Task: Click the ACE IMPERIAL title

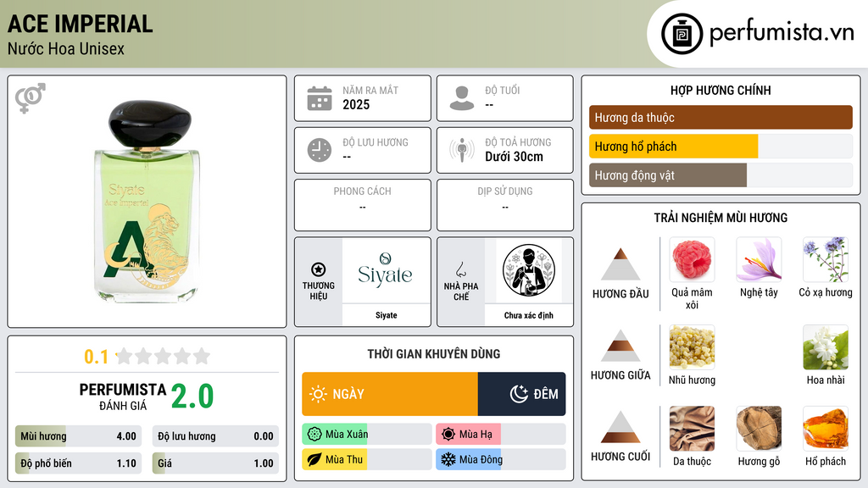Action: tap(81, 24)
